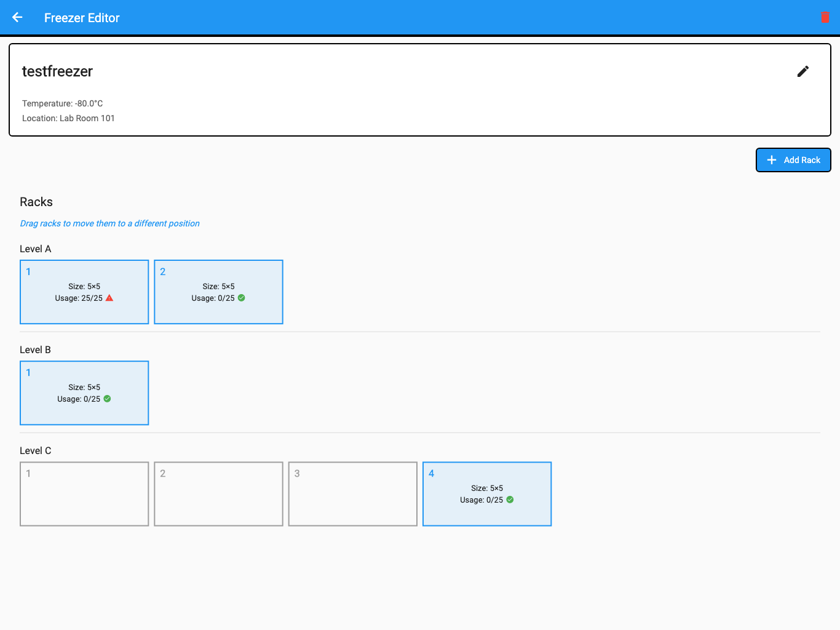Delete the freezer with the trash icon
Viewport: 840px width, 630px height.
point(825,17)
